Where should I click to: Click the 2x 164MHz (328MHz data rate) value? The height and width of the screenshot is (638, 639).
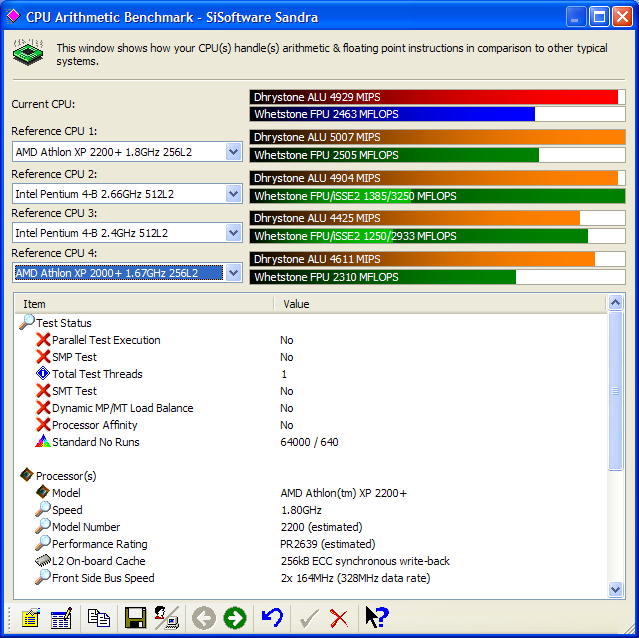[355, 578]
